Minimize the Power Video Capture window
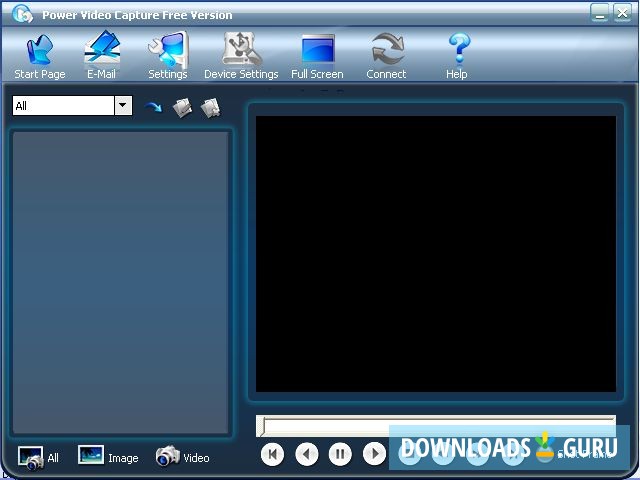This screenshot has height=480, width=640. pos(600,13)
